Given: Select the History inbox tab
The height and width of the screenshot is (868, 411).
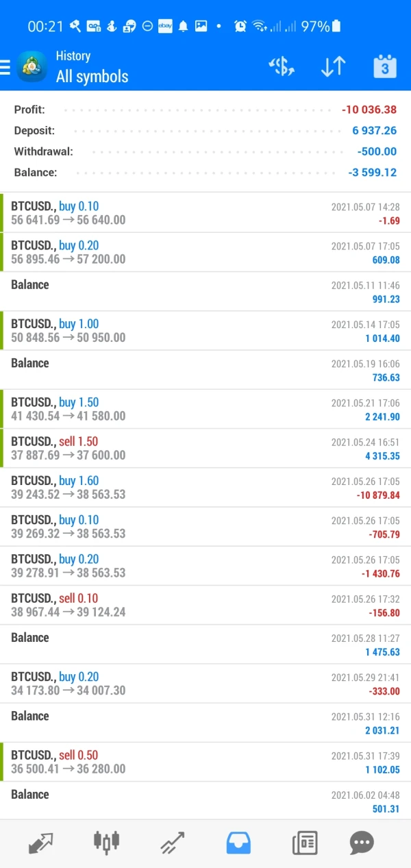Looking at the screenshot, I should (x=238, y=842).
